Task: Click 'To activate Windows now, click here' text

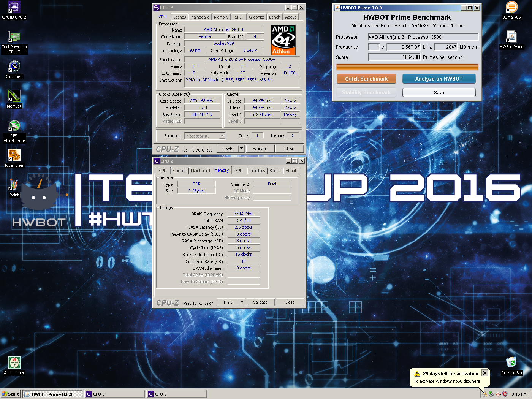Action: point(447,381)
